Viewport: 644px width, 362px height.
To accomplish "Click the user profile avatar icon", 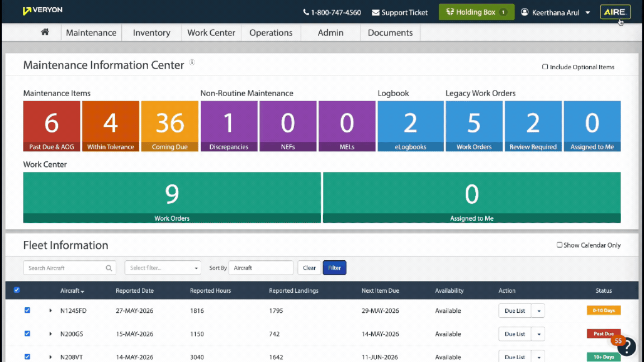I will [524, 12].
